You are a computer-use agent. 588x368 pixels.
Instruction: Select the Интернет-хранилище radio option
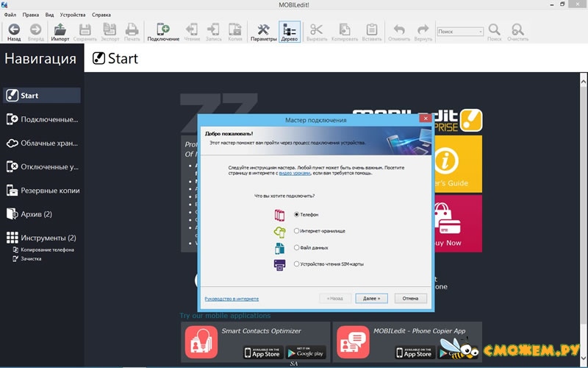[296, 231]
